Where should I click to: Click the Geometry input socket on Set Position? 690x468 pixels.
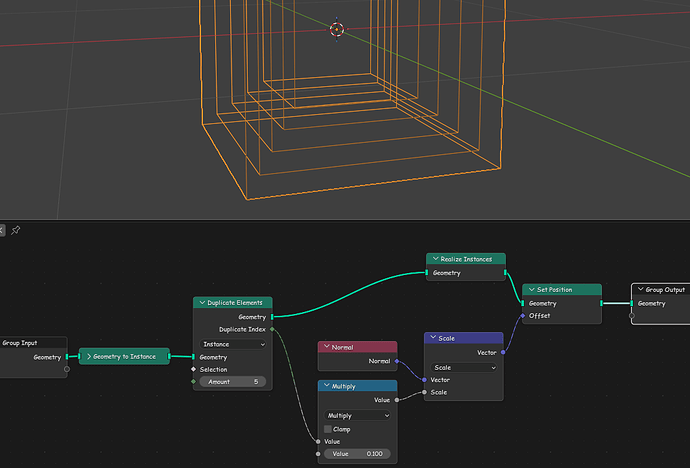tap(522, 303)
